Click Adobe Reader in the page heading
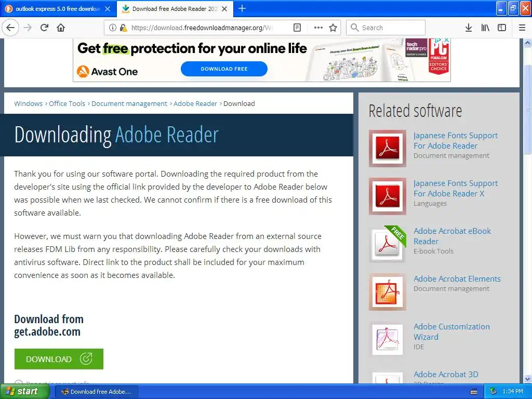This screenshot has height=399, width=532. [167, 135]
